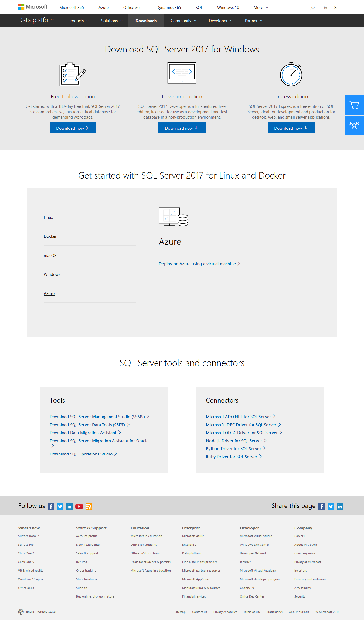
Task: Open Python Driver for SQL Server link
Action: point(236,449)
